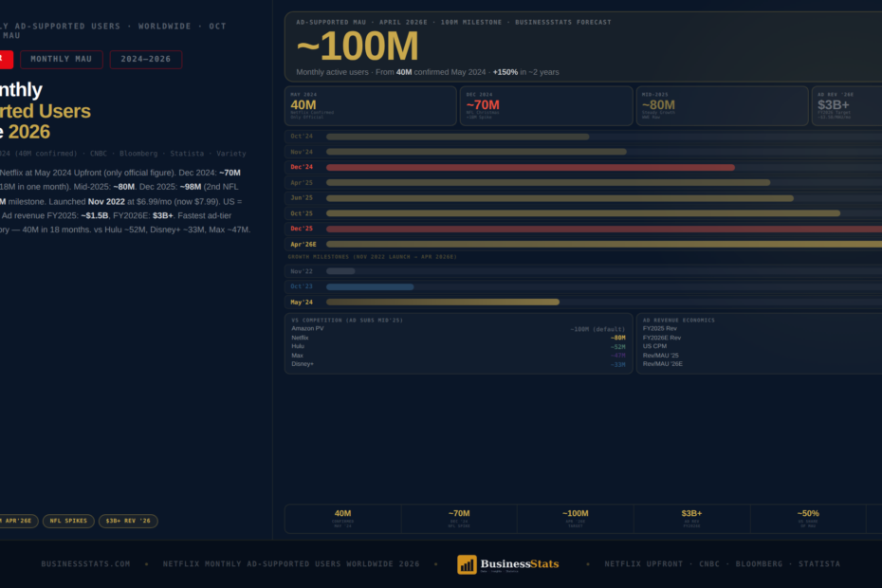The width and height of the screenshot is (882, 588).
Task: Click the Apr'26E bar row label
Action: [303, 244]
